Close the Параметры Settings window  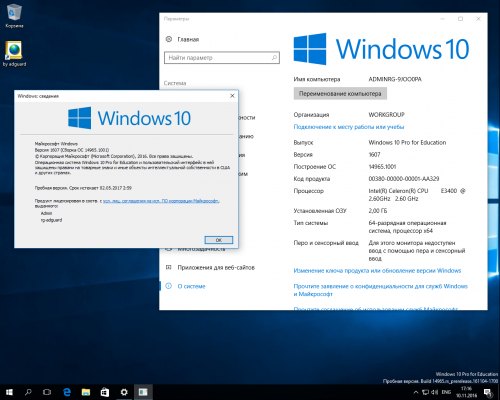tap(478, 19)
